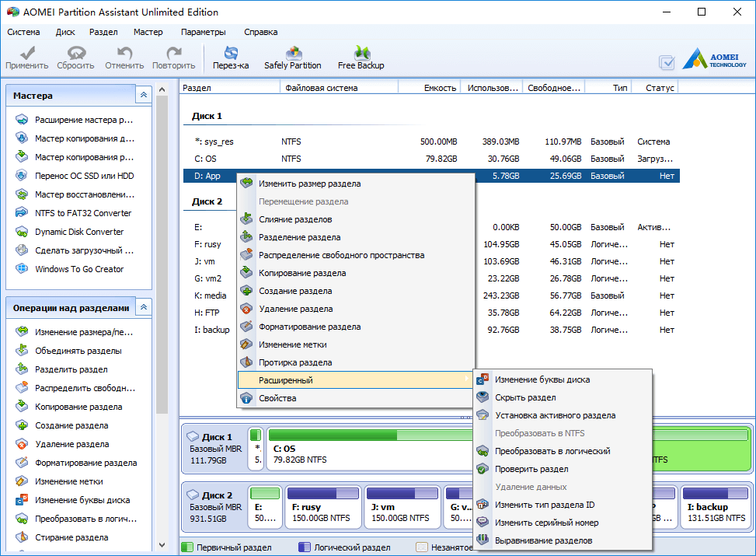This screenshot has height=556, width=756.
Task: Select the I: backup partition block
Action: 716,507
